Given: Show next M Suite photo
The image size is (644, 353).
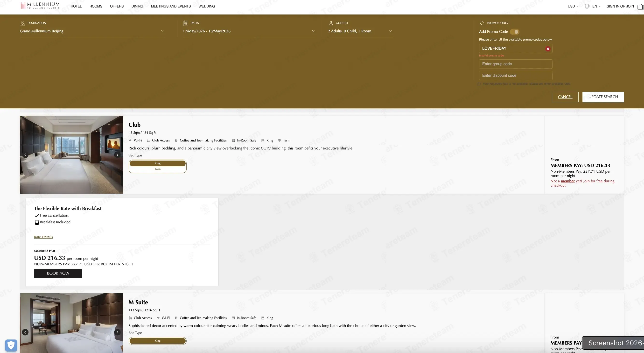Looking at the screenshot, I should point(117,332).
